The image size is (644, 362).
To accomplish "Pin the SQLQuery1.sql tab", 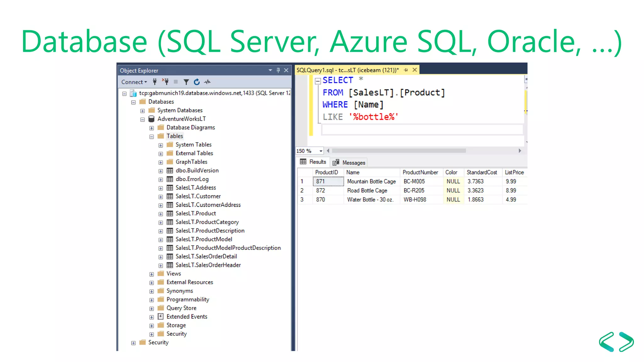I will (406, 70).
